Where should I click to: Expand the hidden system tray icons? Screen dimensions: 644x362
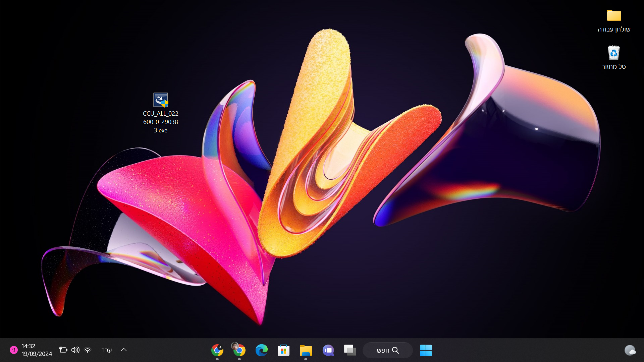124,350
